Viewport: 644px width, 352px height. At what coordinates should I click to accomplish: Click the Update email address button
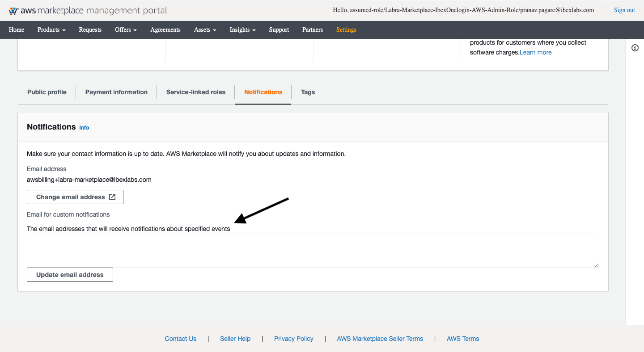pyautogui.click(x=70, y=275)
